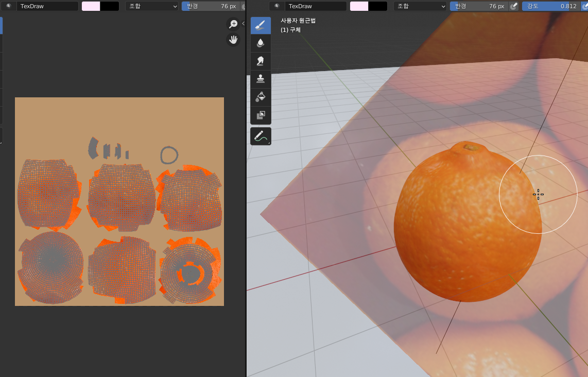The width and height of the screenshot is (588, 377).
Task: Toggle radius pressure sensitivity in 3D viewport
Action: tap(514, 6)
